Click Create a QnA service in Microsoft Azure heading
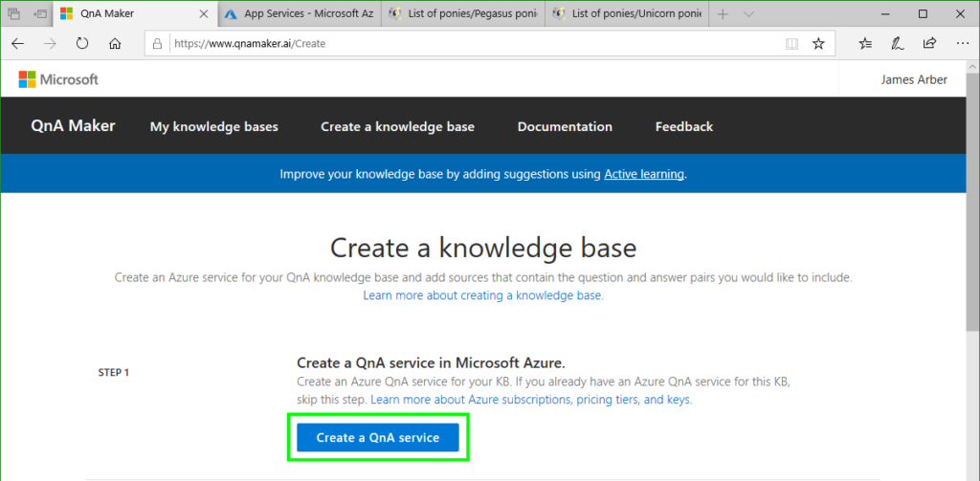Viewport: 980px width, 481px height. (432, 363)
